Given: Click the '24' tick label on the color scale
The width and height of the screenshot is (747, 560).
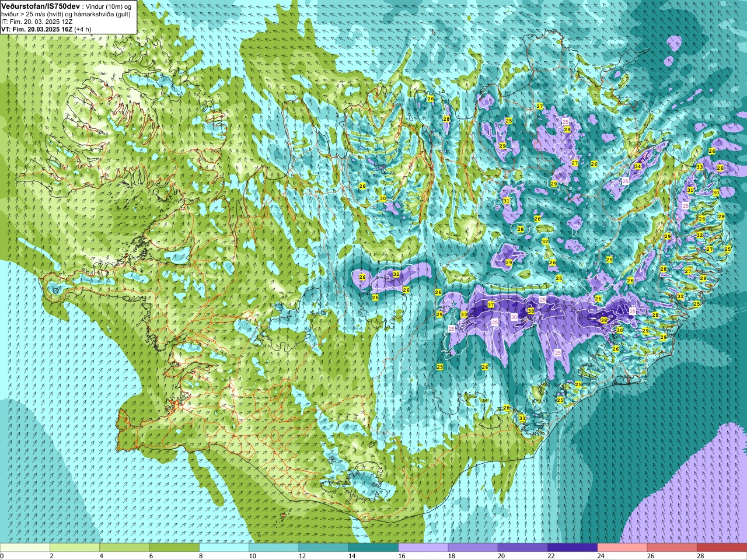Looking at the screenshot, I should point(601,556).
